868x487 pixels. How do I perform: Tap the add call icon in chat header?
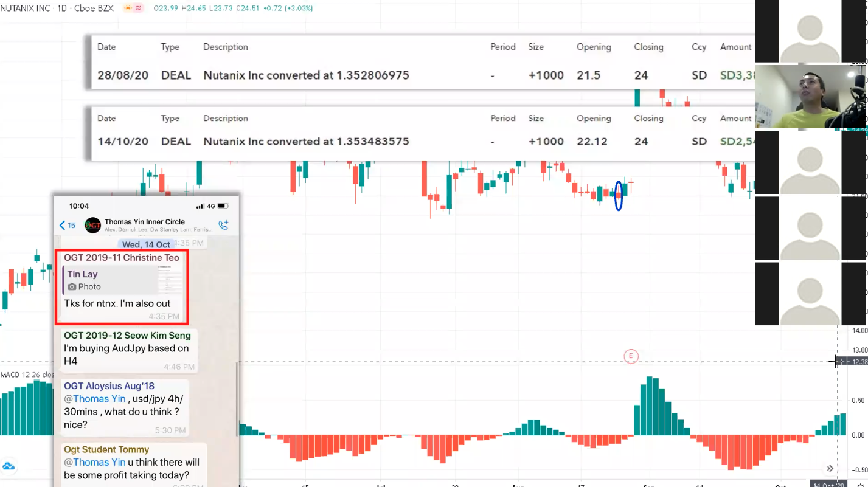[223, 225]
